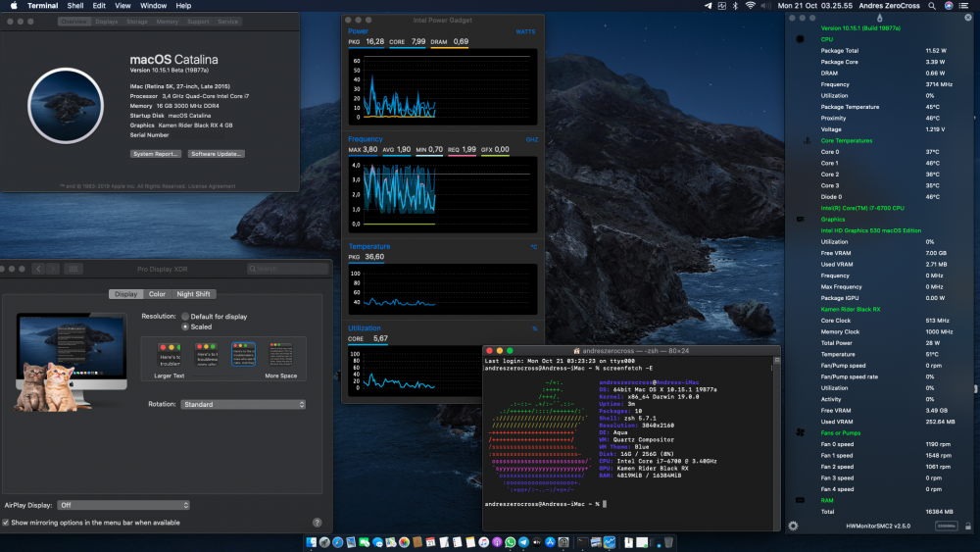This screenshot has width=980, height=552.
Task: Open Notification Center list icon
Action: [x=964, y=6]
